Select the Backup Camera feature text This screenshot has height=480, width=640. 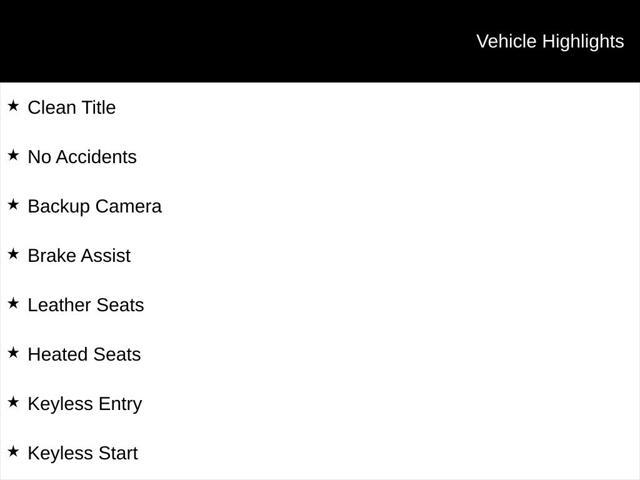(x=95, y=207)
